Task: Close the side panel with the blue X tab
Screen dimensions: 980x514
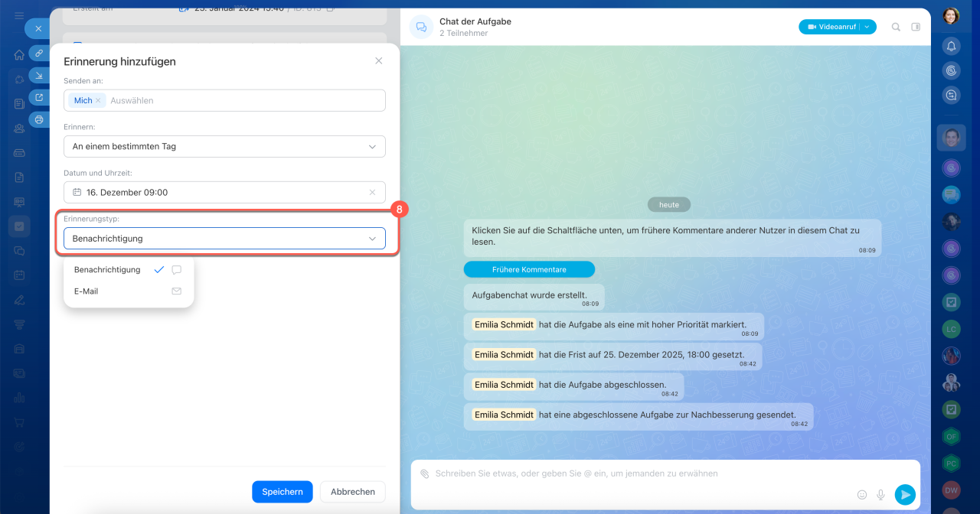Action: 38,28
